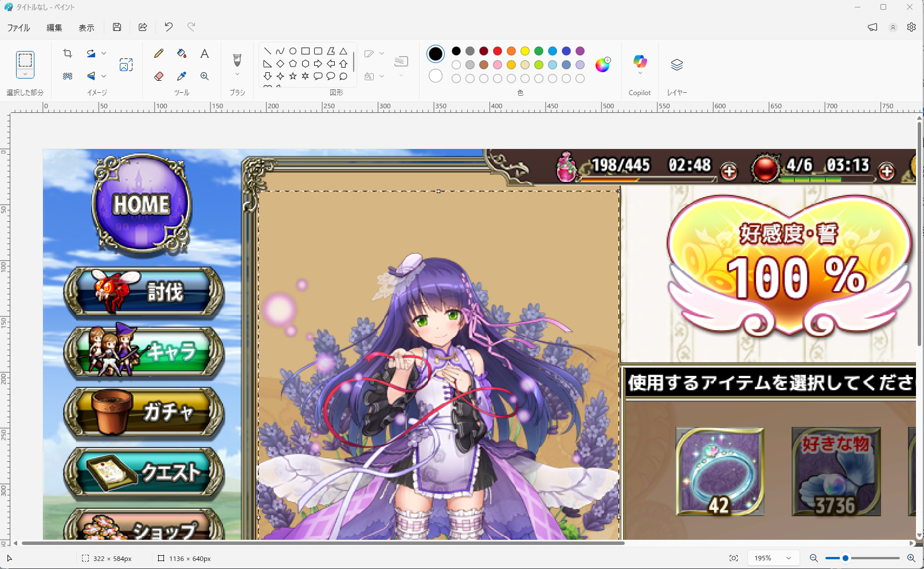Click the zoom in magnifier
924x569 pixels.
pyautogui.click(x=911, y=558)
